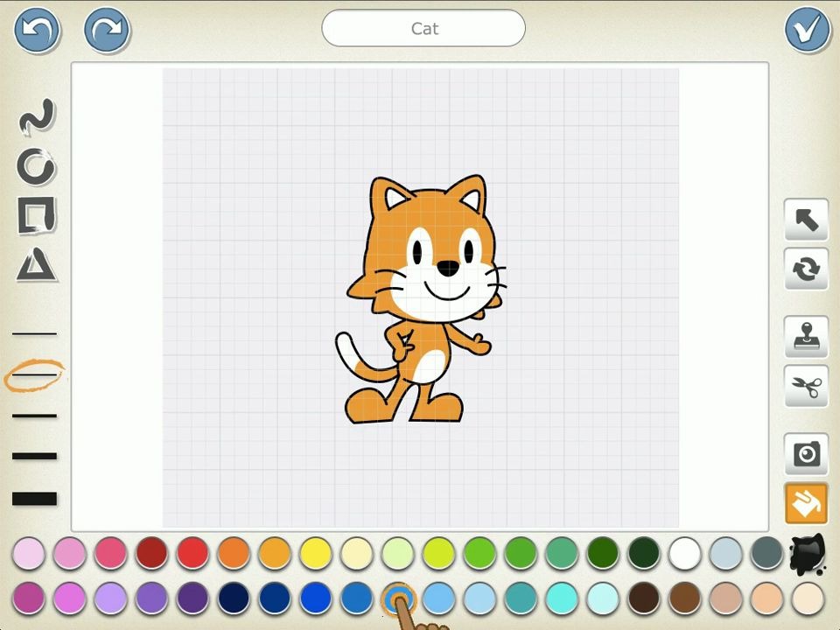Select the black ink blob swatch

coord(806,554)
